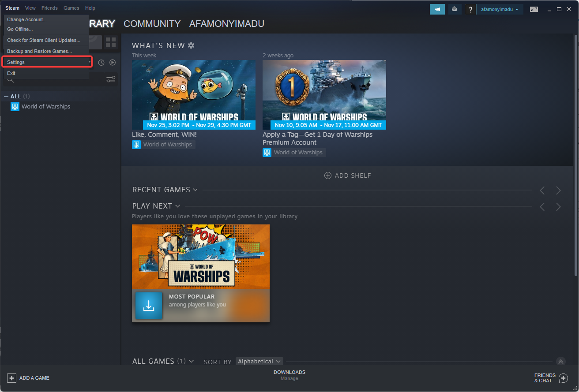Open Apply a Tag news thumbnail
The image size is (579, 392).
click(324, 95)
